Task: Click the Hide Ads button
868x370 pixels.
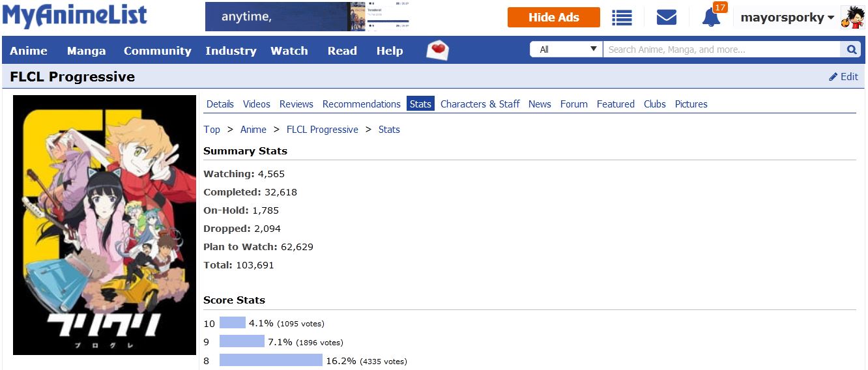Action: coord(554,18)
